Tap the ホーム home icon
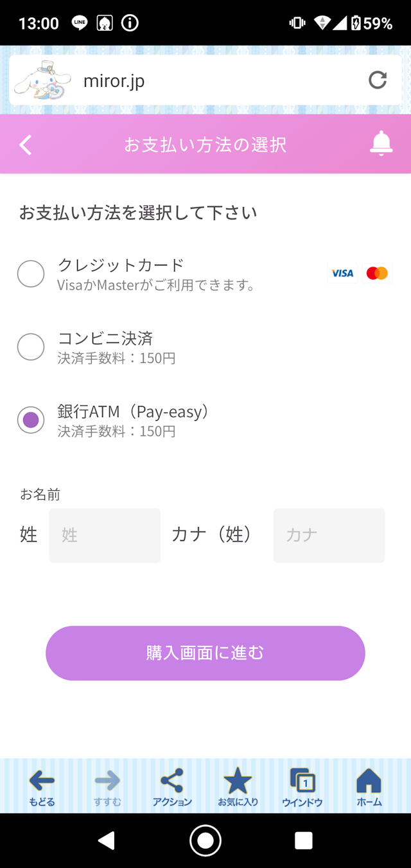The image size is (411, 868). point(369,781)
